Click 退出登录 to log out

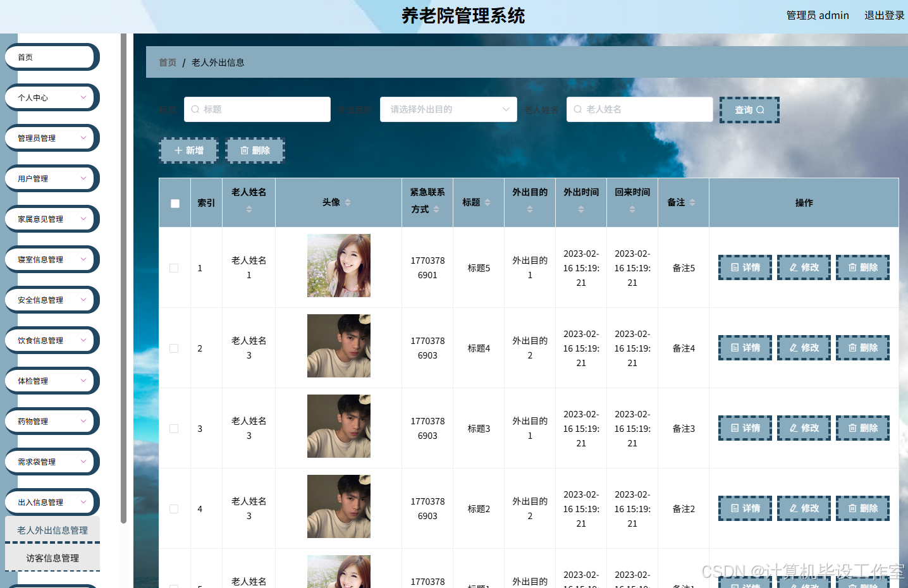tap(884, 15)
